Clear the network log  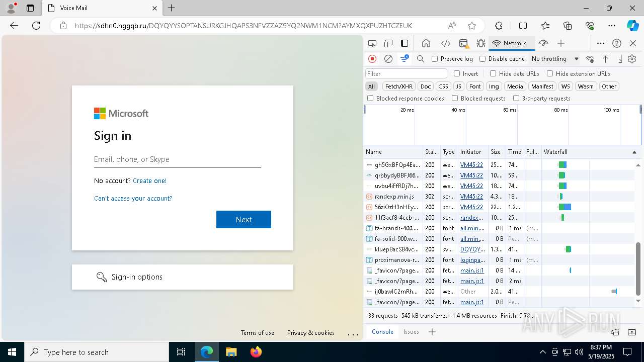[x=388, y=59]
